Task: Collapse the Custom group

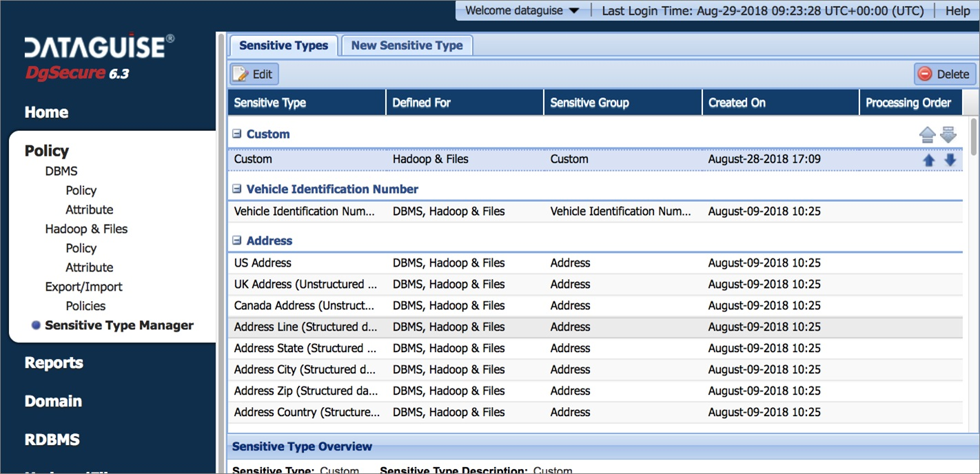Action: [x=237, y=134]
